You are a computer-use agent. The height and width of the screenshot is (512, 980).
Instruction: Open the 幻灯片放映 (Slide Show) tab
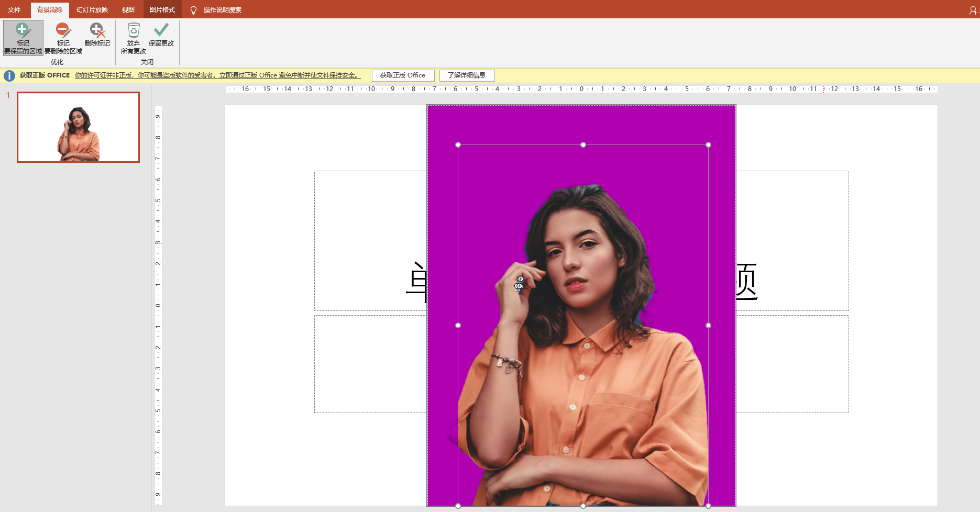(x=92, y=10)
